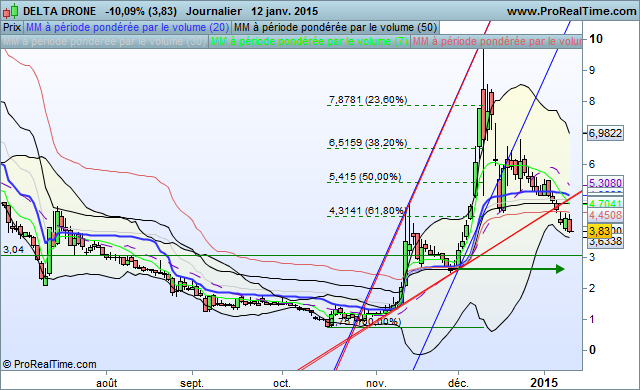Viewport: 640px width, 390px height.
Task: Click the 0 value on price axis
Action: [x=592, y=350]
